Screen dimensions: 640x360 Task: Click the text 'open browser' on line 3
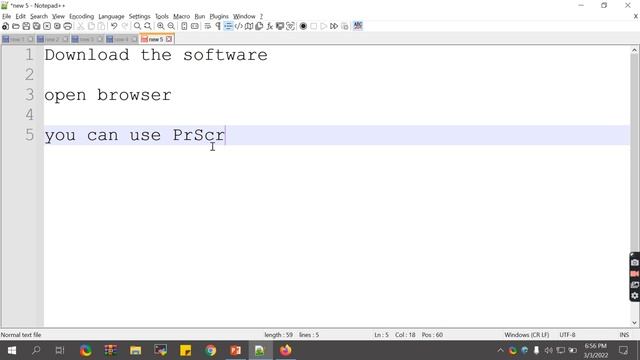coord(108,96)
